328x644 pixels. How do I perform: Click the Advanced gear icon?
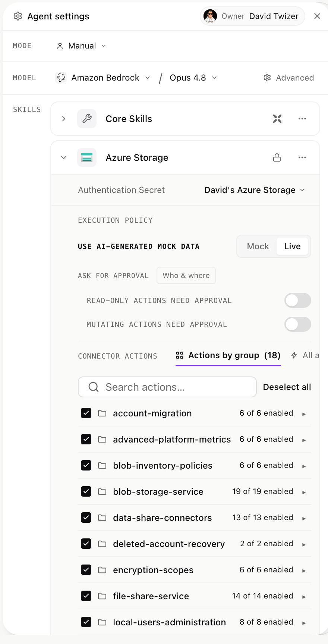(x=267, y=78)
